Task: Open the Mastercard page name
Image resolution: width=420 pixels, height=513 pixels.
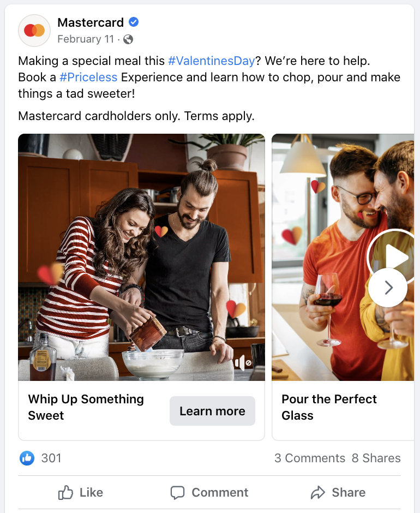Action: click(x=91, y=22)
